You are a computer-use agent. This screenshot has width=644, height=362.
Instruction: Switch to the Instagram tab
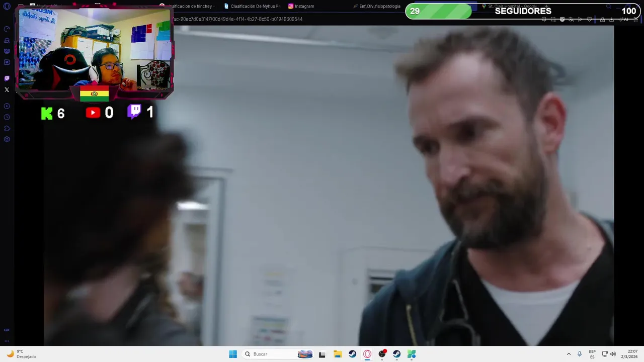click(x=301, y=6)
